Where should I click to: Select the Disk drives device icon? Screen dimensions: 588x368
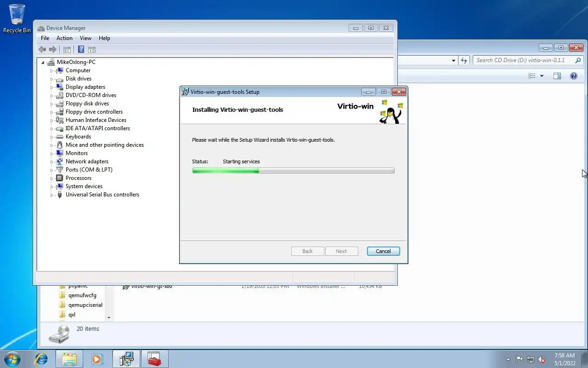point(59,79)
